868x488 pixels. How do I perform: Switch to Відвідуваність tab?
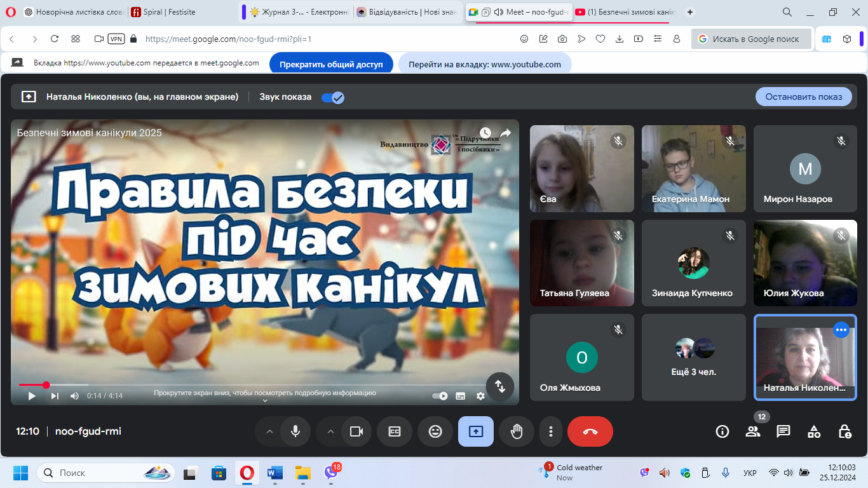(408, 12)
